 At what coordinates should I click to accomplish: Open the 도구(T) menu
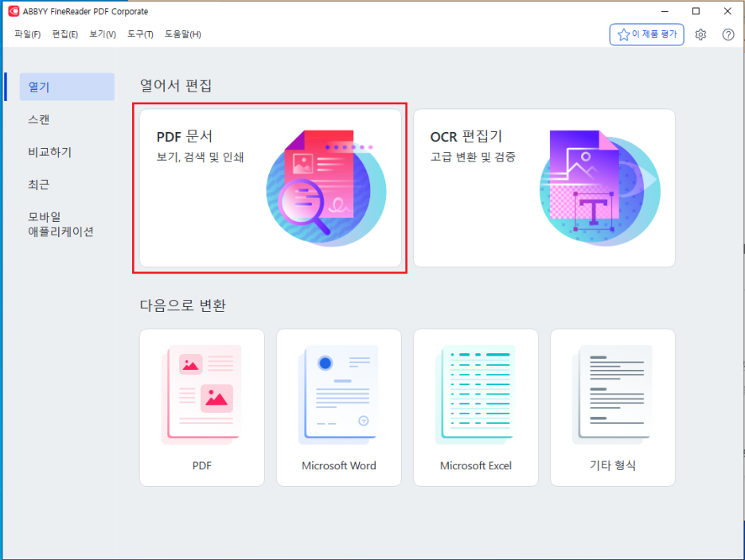(140, 34)
